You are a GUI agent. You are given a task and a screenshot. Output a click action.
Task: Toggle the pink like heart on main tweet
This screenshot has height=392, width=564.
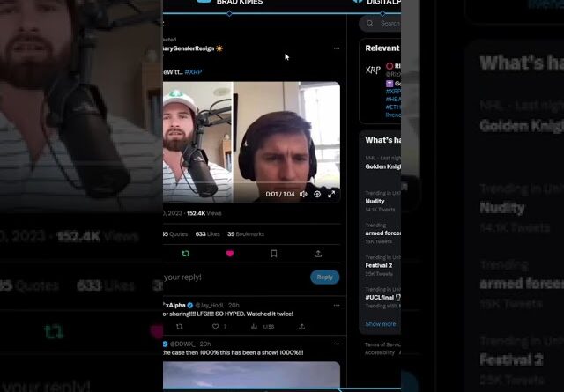pos(230,254)
